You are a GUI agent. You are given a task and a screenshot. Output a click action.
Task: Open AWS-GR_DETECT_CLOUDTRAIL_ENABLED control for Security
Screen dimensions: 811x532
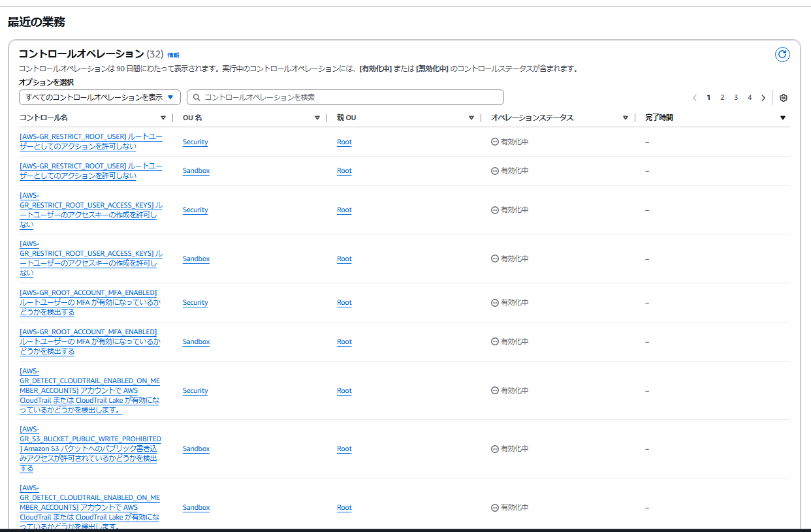89,390
